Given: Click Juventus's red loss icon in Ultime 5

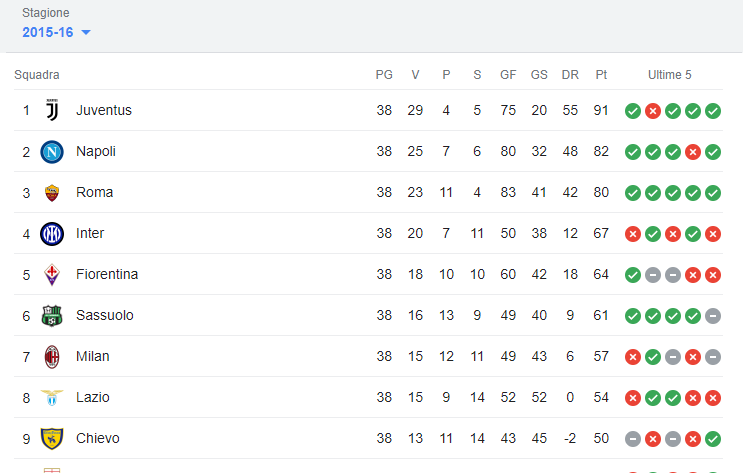Looking at the screenshot, I should (x=653, y=111).
